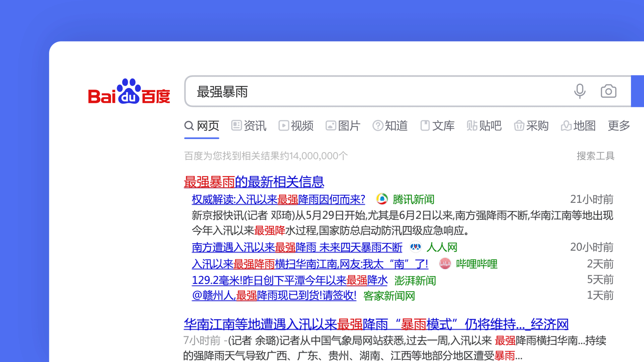Open the 经济网 华南江南 result link
The image size is (644, 362).
tap(376, 324)
